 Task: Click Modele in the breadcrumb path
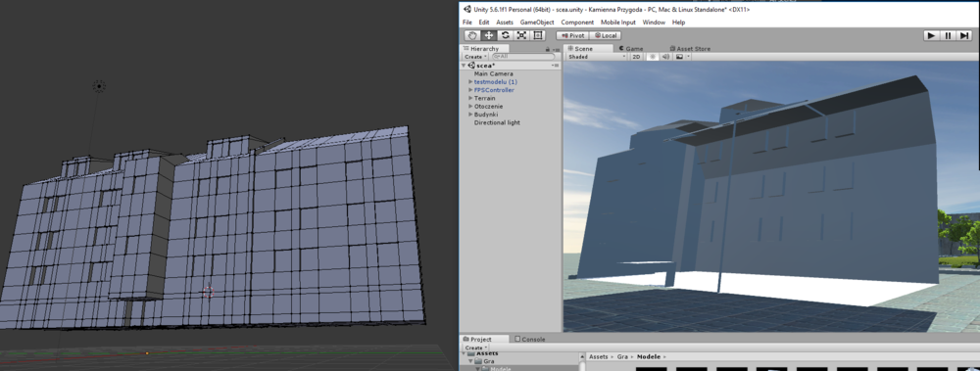tap(648, 356)
